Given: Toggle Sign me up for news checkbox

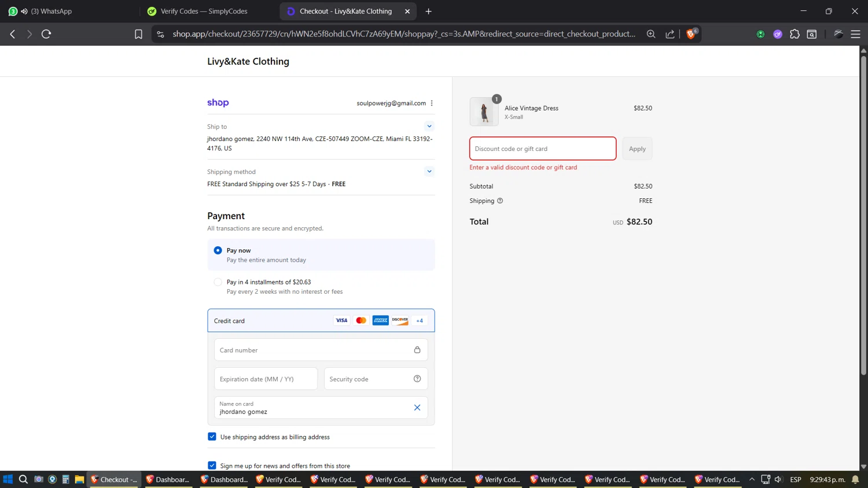Looking at the screenshot, I should 212,465.
